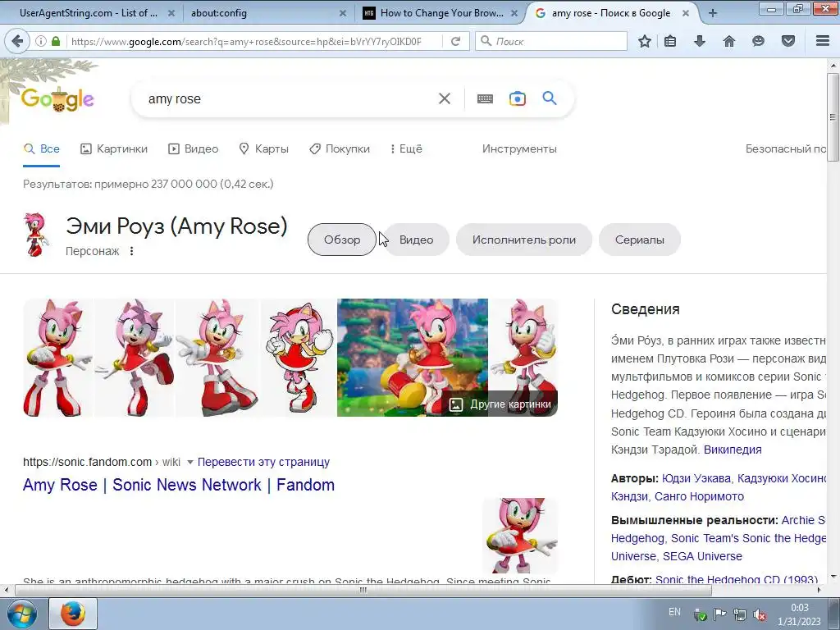This screenshot has height=630, width=840.
Task: Open Firefox hamburger menu
Action: point(823,41)
